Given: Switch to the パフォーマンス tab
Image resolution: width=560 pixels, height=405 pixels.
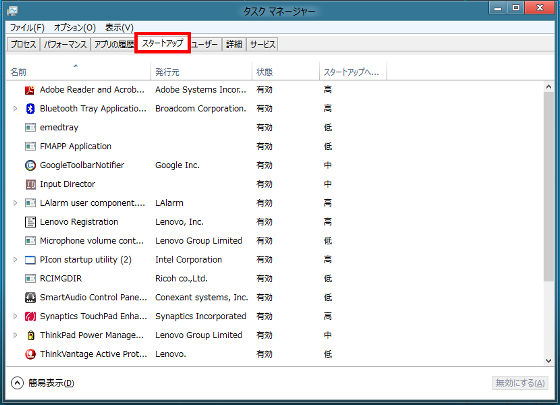Looking at the screenshot, I should click(x=65, y=45).
